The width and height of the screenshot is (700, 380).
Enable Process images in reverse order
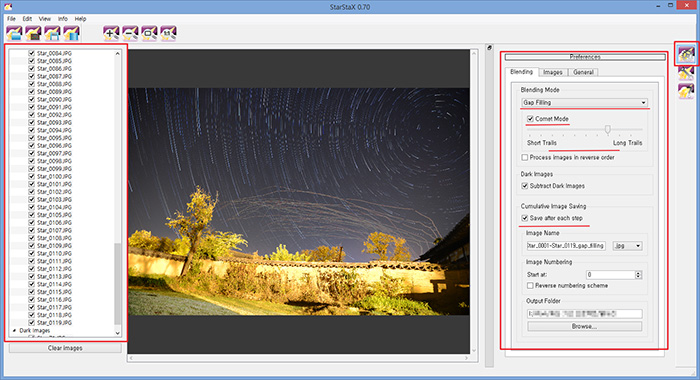[525, 158]
